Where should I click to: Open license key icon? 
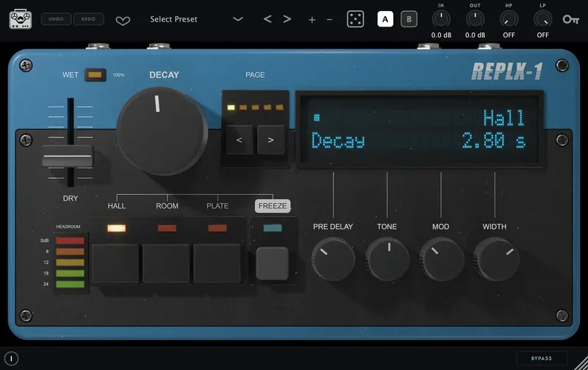tap(571, 19)
